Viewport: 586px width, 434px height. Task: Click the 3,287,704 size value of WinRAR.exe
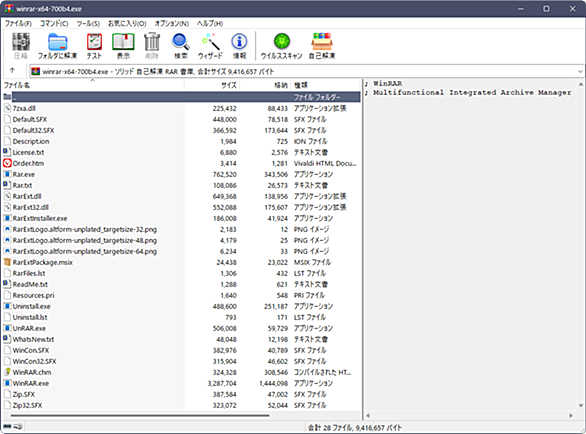tap(222, 383)
